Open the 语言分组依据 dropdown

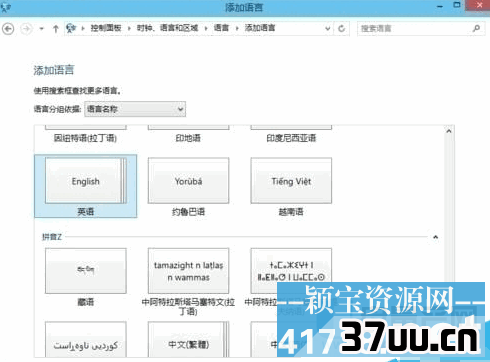(135, 109)
